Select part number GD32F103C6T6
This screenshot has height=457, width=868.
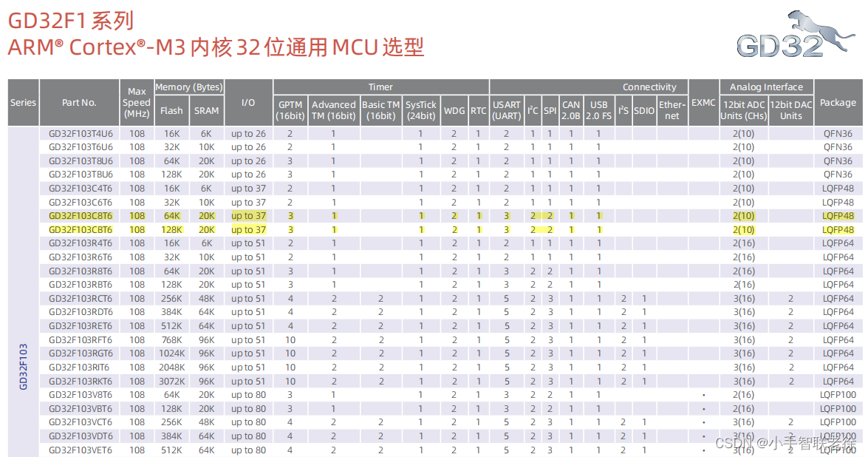click(x=81, y=202)
